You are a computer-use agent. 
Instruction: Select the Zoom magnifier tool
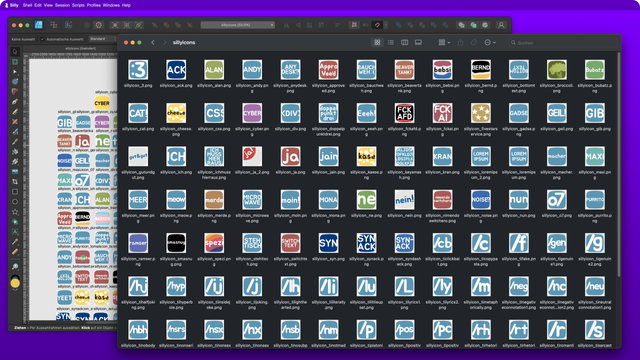(15, 267)
